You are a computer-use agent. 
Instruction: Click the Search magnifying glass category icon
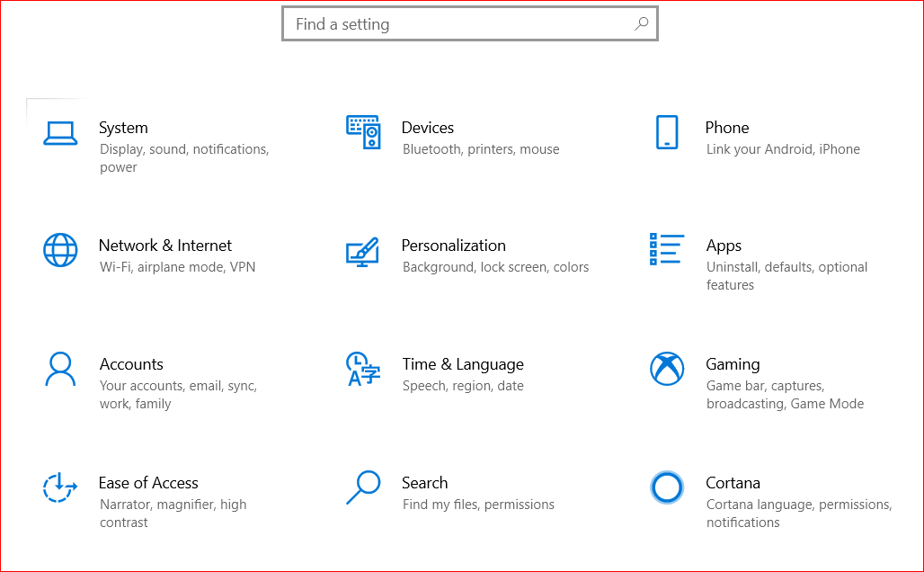pos(363,487)
